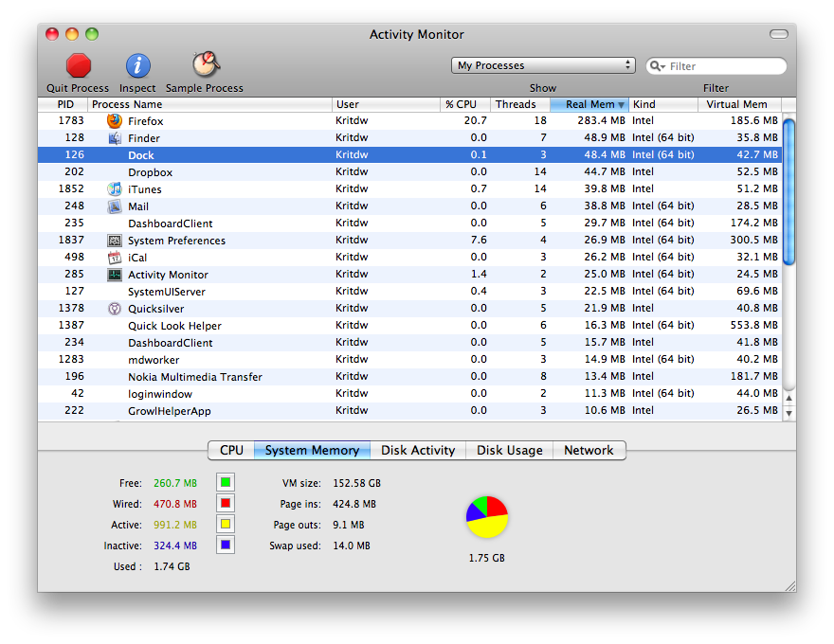Click the 553.8 MB virtual memory value
Screen dimensions: 834x644
pos(753,325)
